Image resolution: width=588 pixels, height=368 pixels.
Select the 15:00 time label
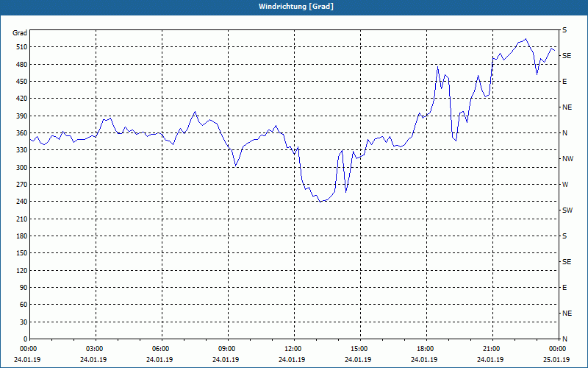click(x=359, y=349)
